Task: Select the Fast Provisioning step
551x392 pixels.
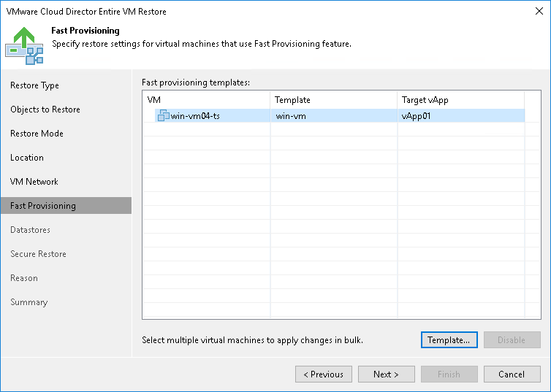Action: pyautogui.click(x=66, y=206)
